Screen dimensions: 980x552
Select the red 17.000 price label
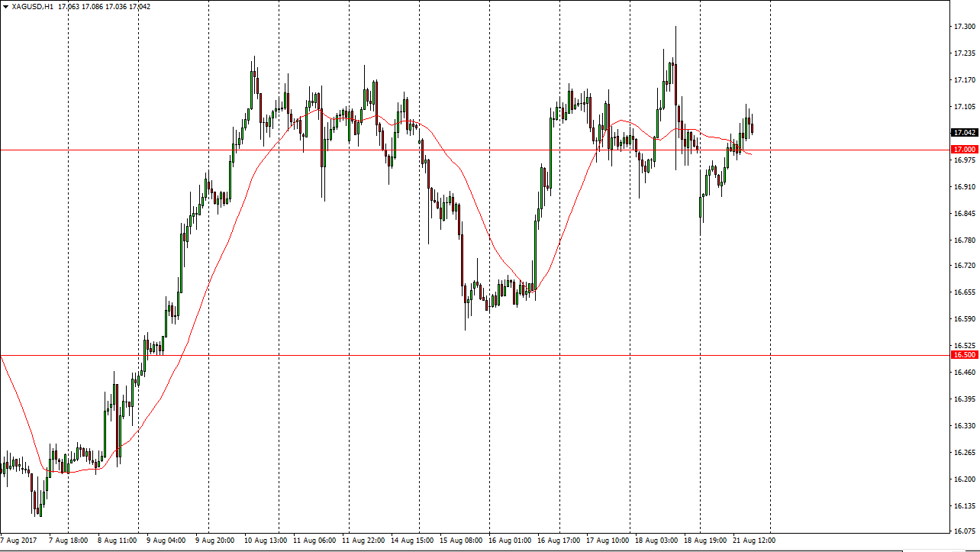click(x=965, y=150)
